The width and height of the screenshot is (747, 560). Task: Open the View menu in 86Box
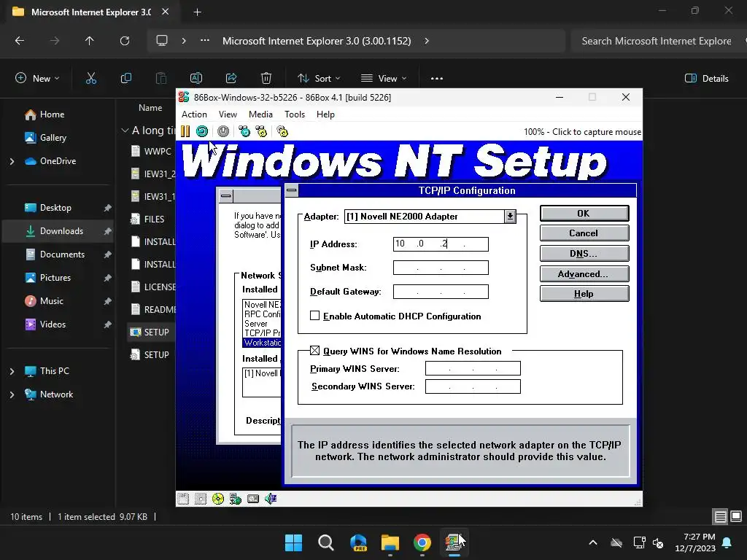228,114
